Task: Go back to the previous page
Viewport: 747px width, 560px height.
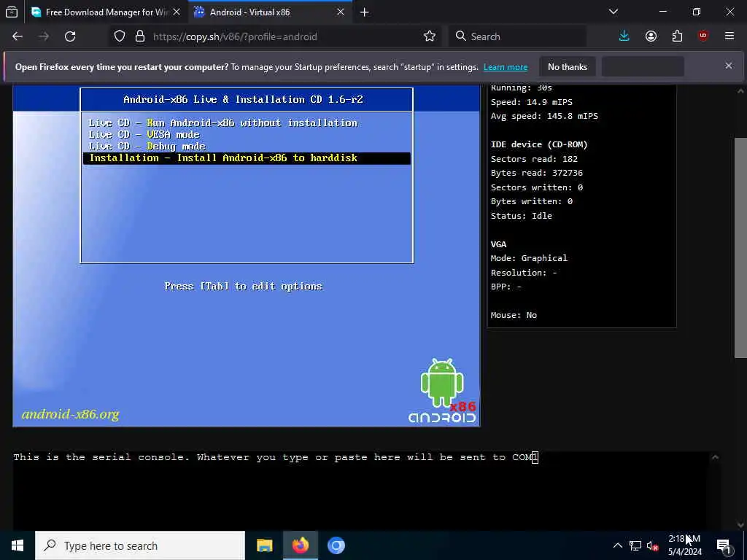Action: pyautogui.click(x=18, y=36)
